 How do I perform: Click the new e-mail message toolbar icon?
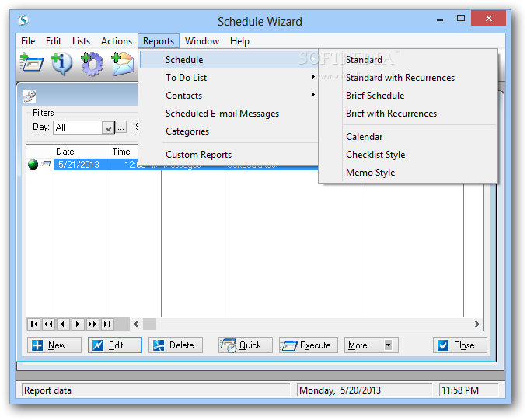[122, 64]
